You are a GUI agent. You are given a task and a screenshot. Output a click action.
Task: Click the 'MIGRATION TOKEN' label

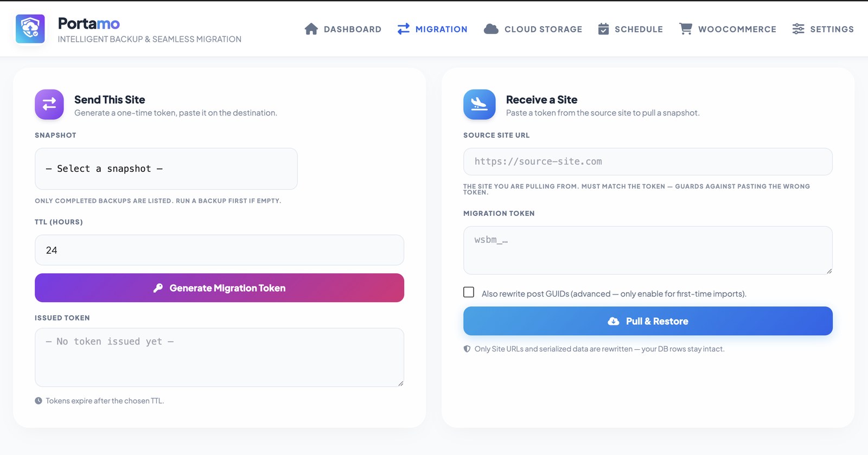(x=499, y=213)
